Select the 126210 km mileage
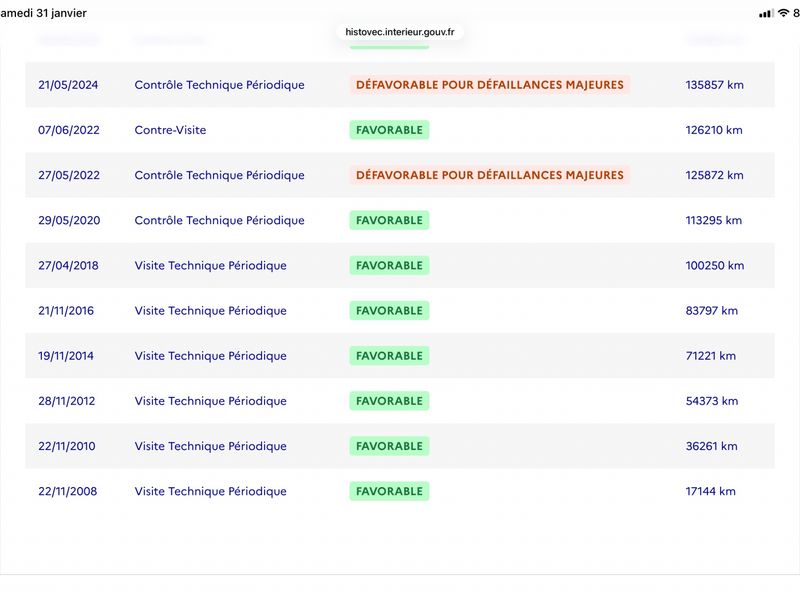 (713, 130)
